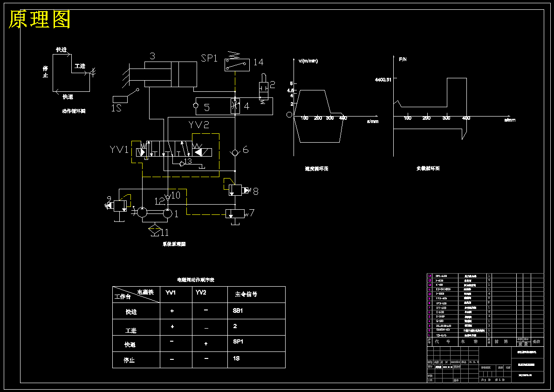Select the large YV2 label in the schematic
Image resolution: width=554 pixels, height=392 pixels.
coord(198,125)
